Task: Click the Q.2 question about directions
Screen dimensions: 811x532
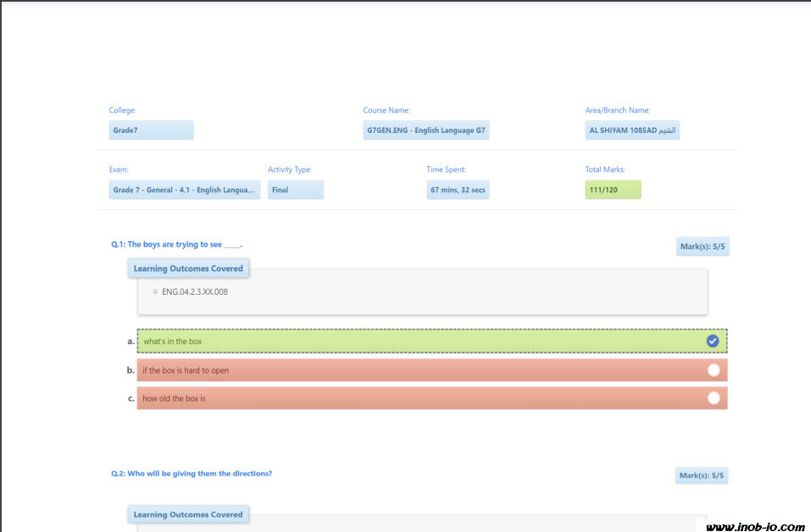Action: 192,474
